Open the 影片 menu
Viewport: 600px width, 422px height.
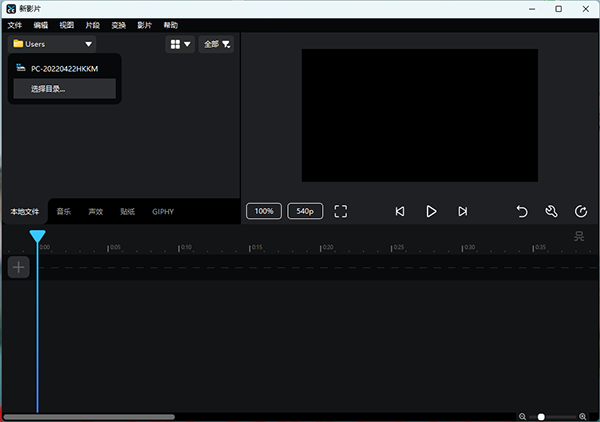point(145,25)
